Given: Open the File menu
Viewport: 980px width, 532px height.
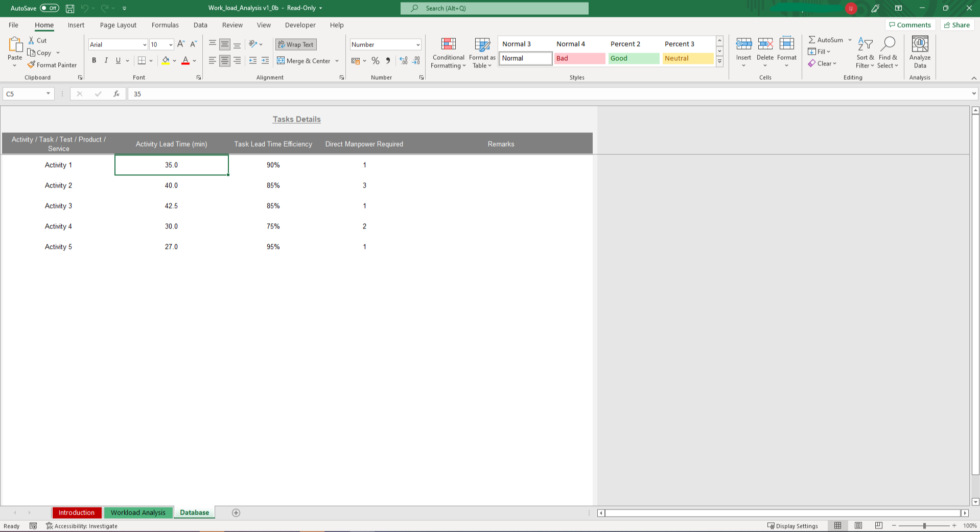Looking at the screenshot, I should [13, 25].
